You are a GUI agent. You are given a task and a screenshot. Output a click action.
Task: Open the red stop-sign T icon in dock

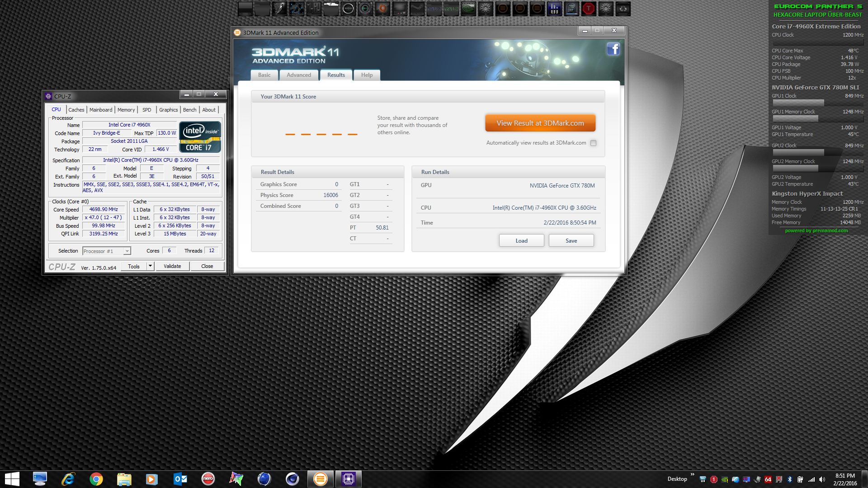[589, 9]
